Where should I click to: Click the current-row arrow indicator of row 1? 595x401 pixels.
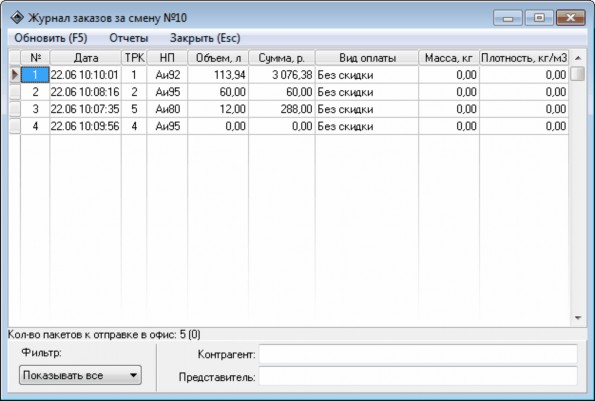pos(15,75)
